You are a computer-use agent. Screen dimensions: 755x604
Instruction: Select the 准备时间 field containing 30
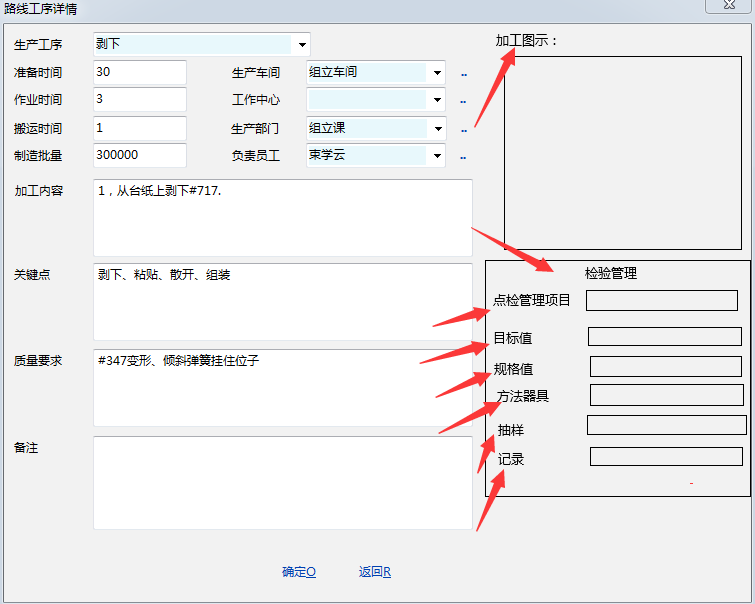point(139,73)
